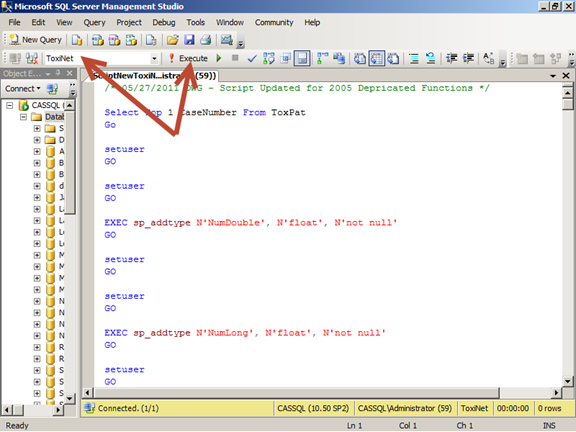The image size is (576, 432).
Task: Click Display Estimated Execution Plan icon
Action: (269, 58)
